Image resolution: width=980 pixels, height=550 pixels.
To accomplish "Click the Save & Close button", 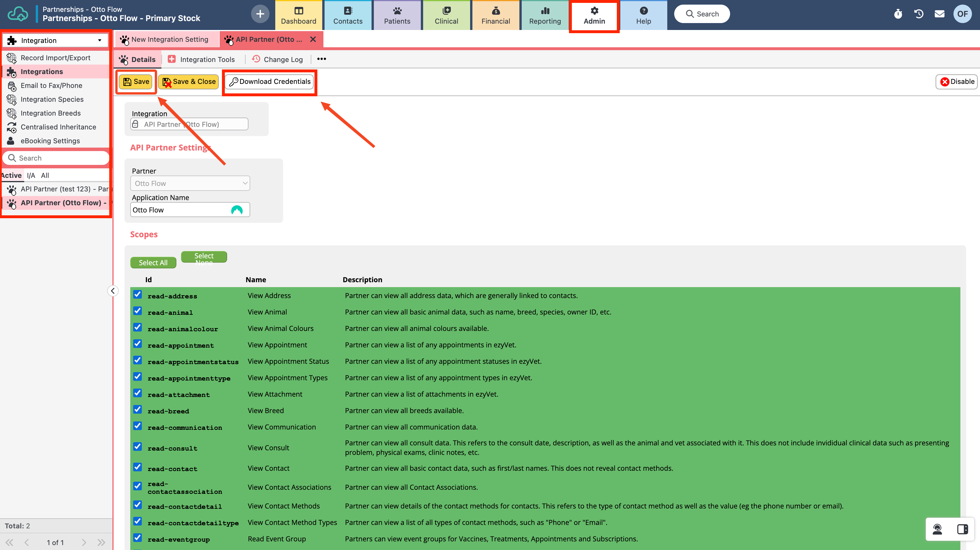I will pyautogui.click(x=189, y=81).
